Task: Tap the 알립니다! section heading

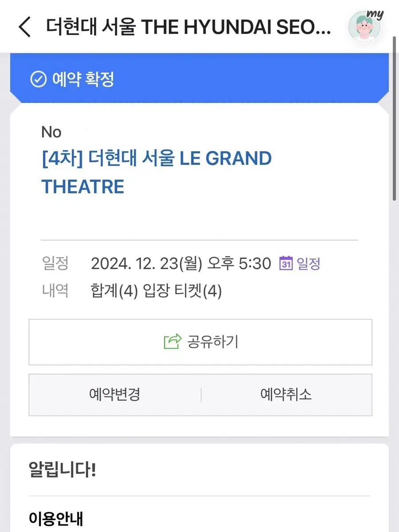Action: [x=63, y=469]
